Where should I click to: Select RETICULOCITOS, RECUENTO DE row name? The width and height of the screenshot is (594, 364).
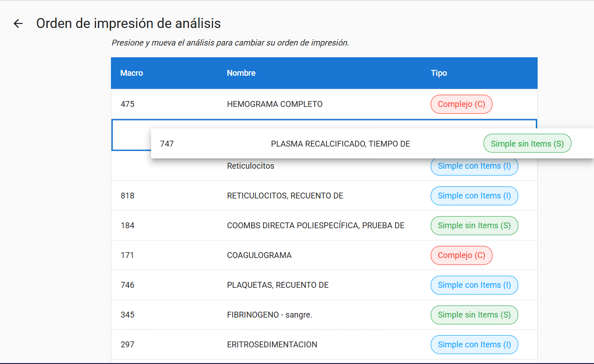pos(285,196)
